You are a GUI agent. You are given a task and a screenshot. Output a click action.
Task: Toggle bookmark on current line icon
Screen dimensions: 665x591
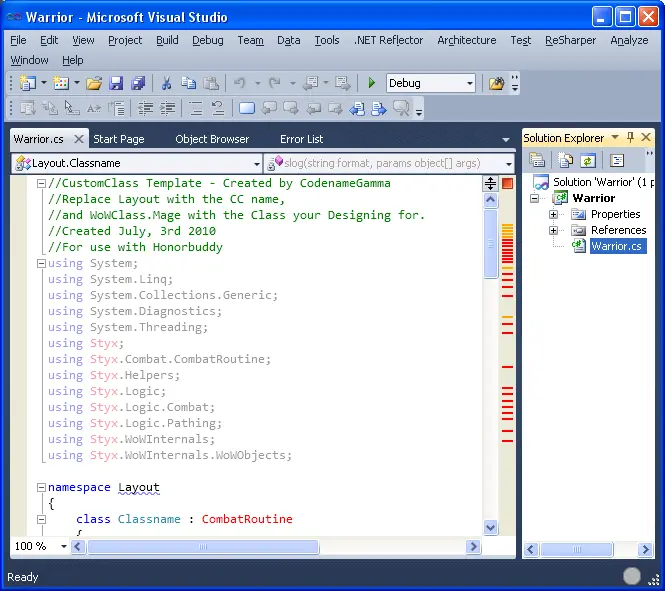[247, 109]
